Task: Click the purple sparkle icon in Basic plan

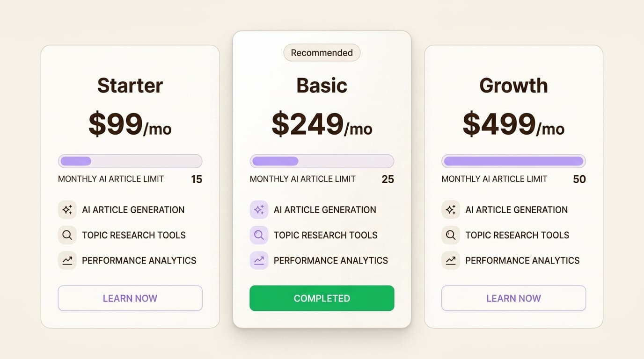Action: (x=259, y=210)
